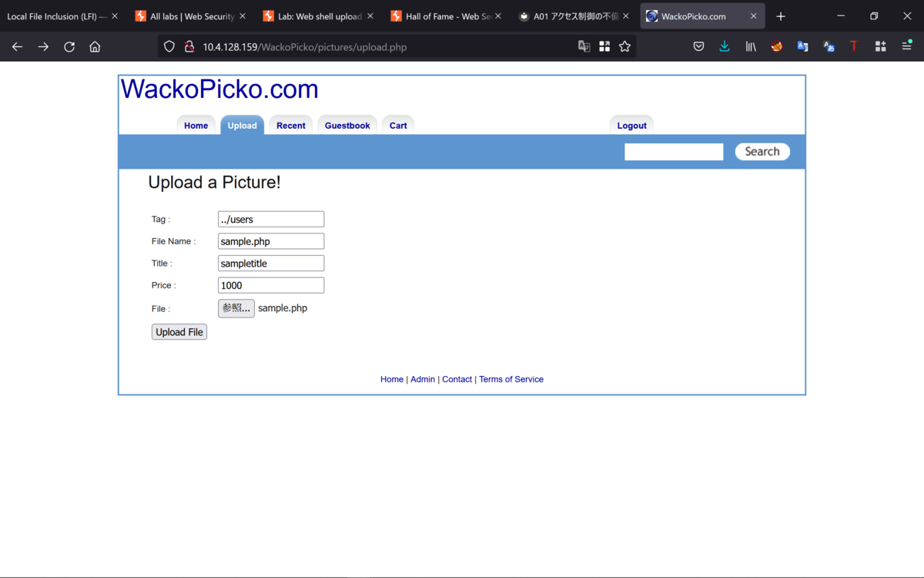Click the red T extension icon

[x=854, y=47]
